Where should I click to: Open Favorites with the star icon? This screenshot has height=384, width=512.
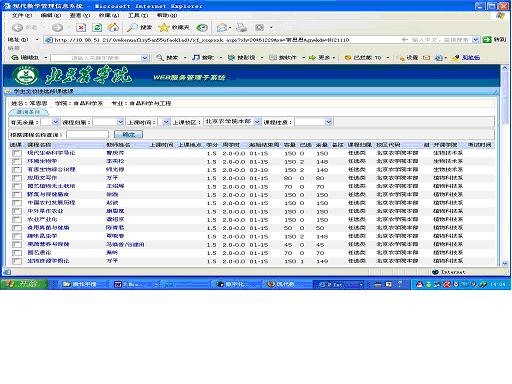tap(174, 28)
